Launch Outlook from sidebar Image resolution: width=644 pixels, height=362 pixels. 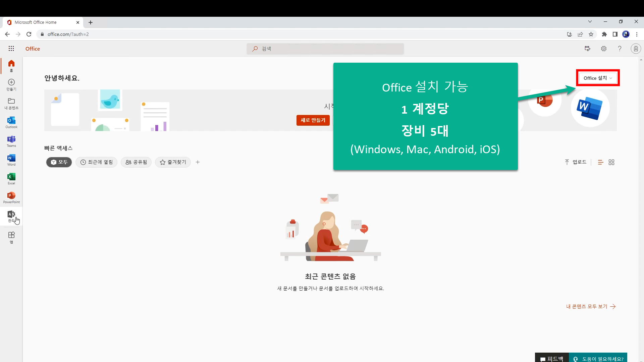(x=11, y=122)
